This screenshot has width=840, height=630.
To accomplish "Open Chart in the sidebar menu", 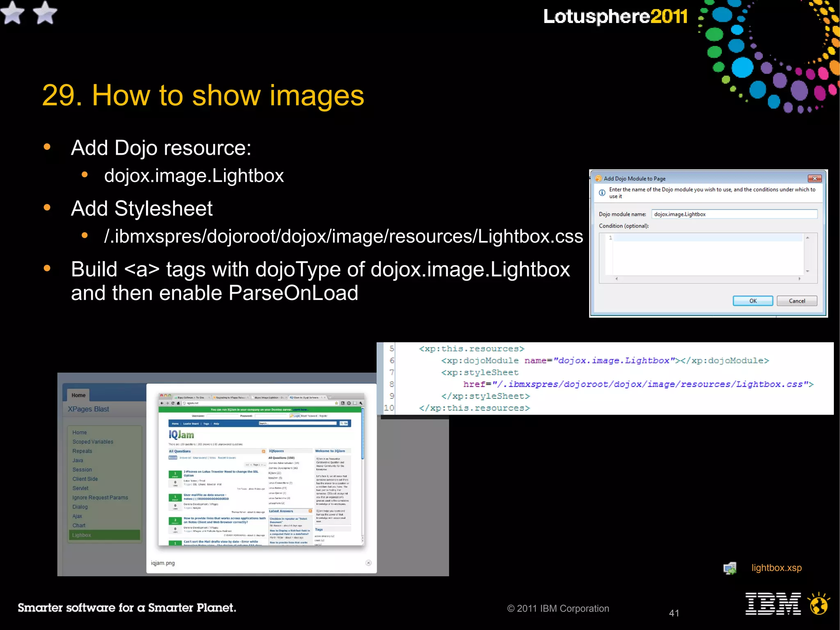I will (x=79, y=526).
